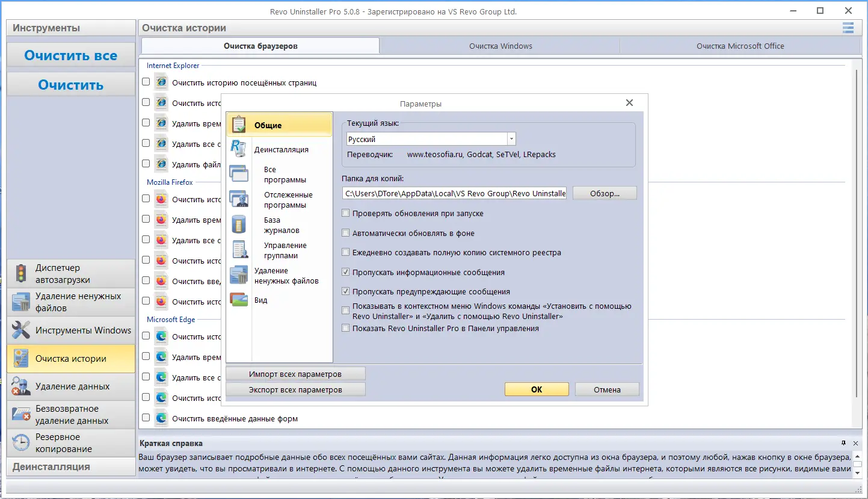Click the Internet Explorer group heading
868x499 pixels.
pos(173,65)
